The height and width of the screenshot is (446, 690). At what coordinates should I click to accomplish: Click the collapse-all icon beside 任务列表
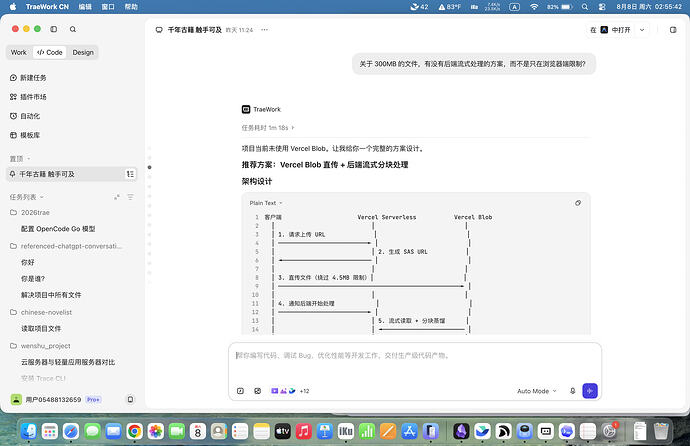pos(117,197)
